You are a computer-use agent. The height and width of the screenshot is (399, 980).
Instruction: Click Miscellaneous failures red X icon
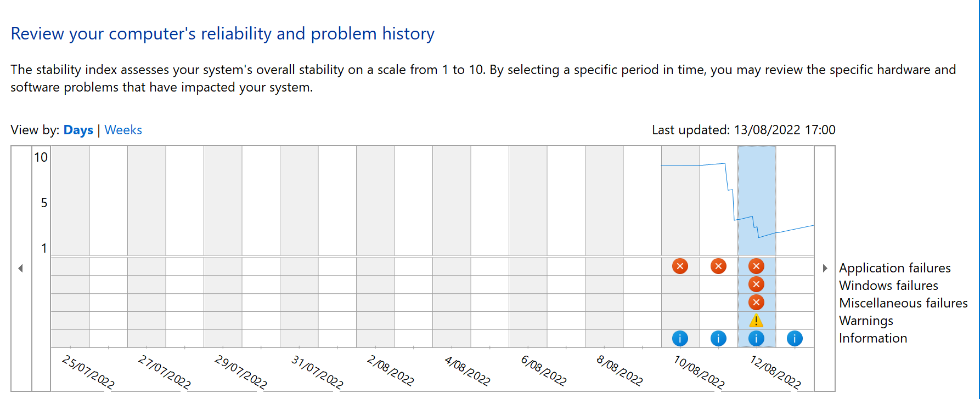[756, 303]
